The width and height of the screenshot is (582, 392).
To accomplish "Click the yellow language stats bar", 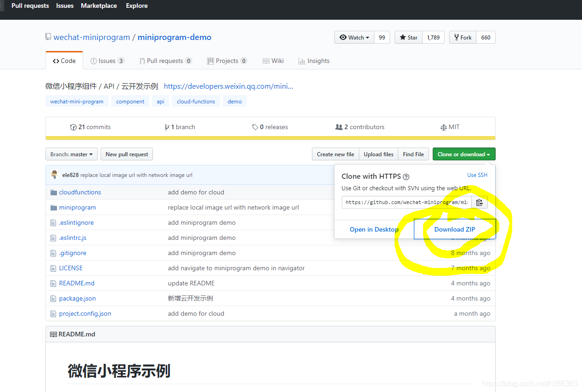I will pos(271,137).
